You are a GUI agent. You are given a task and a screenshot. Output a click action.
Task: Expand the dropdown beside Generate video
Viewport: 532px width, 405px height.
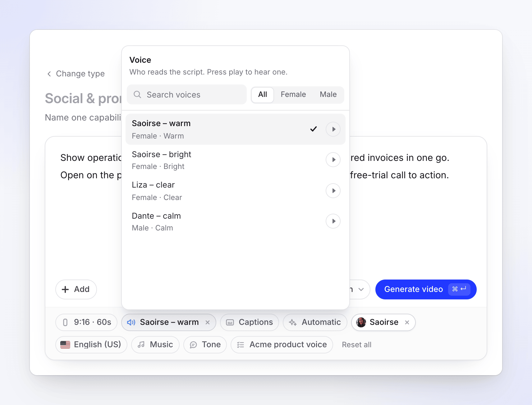click(x=360, y=289)
